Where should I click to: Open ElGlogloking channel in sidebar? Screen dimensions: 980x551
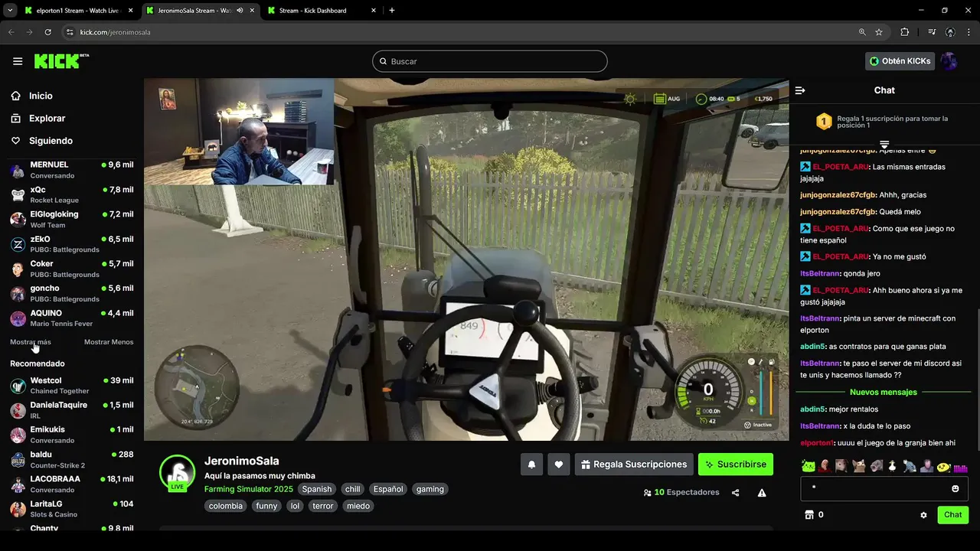point(72,219)
